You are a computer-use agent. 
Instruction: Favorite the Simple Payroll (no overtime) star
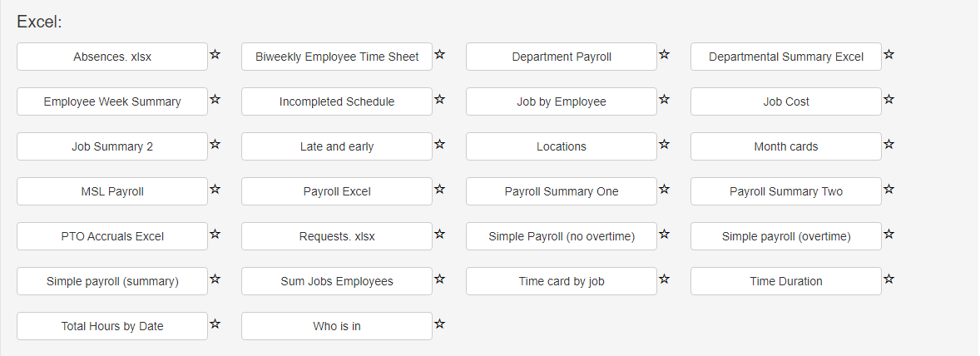coord(665,235)
